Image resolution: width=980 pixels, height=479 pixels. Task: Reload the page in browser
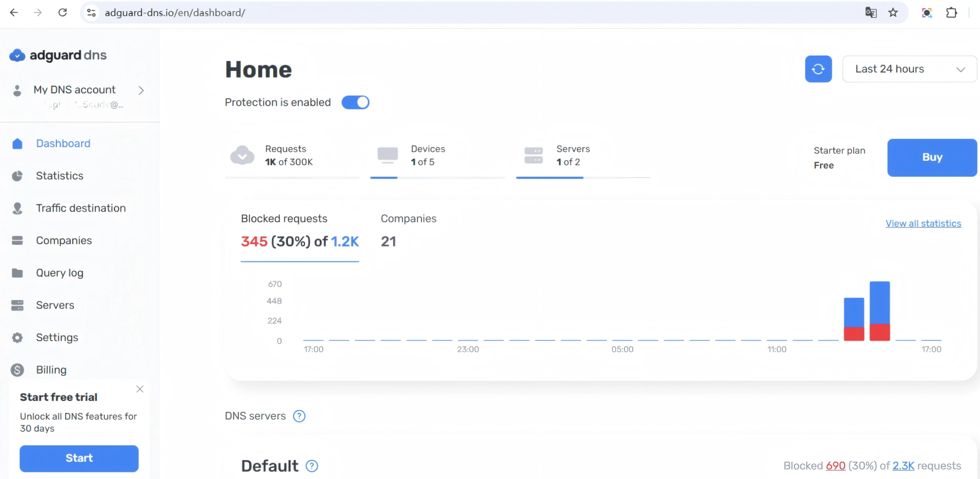63,13
